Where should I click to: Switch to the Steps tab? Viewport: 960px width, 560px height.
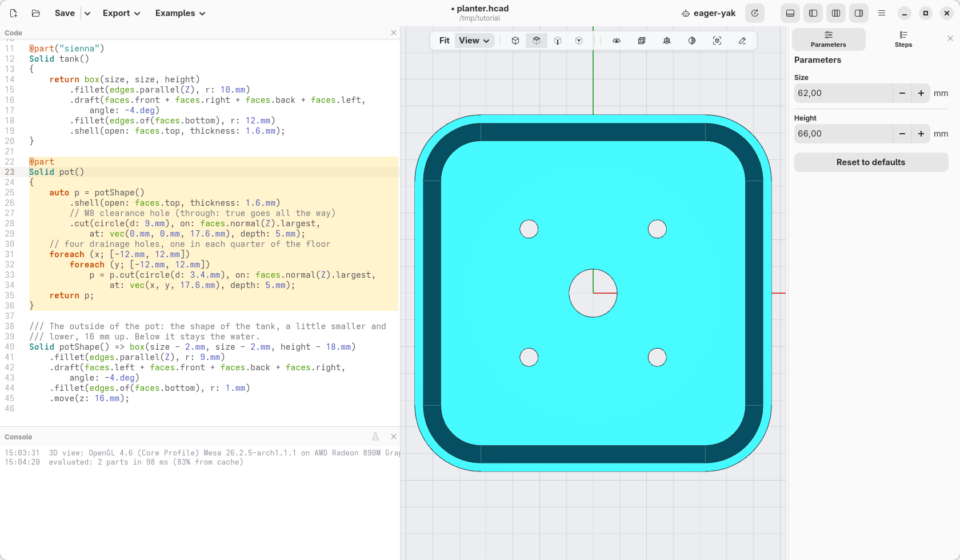click(x=903, y=39)
